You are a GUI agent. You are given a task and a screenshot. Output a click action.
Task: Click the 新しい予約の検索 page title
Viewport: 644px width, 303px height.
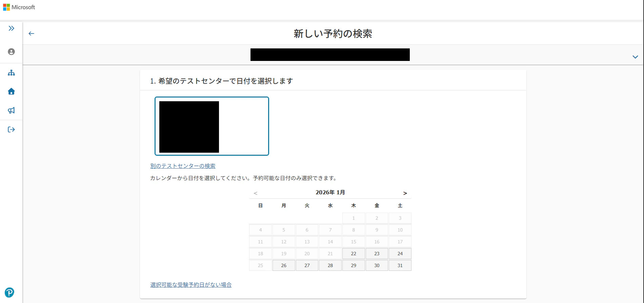click(333, 34)
